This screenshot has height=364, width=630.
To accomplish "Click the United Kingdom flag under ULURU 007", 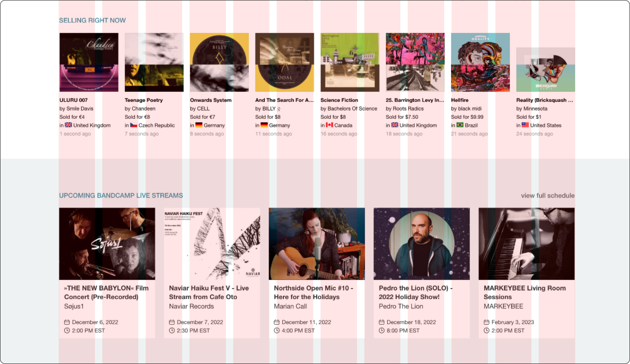I will [68, 125].
